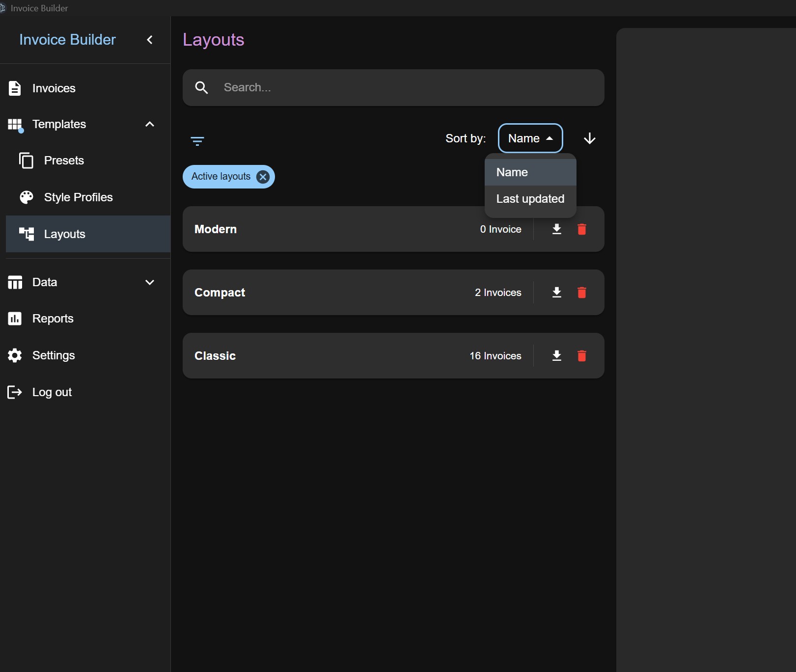Click the Reports chart icon

pos(15,319)
